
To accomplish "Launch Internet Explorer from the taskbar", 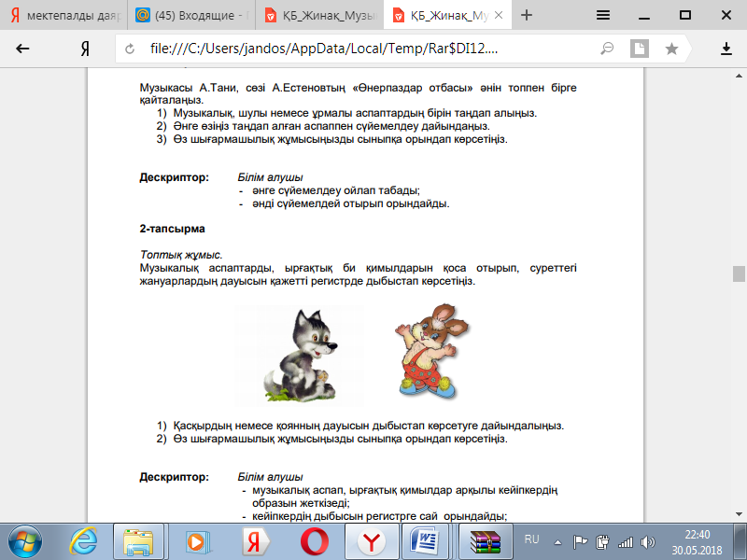I will (x=83, y=541).
